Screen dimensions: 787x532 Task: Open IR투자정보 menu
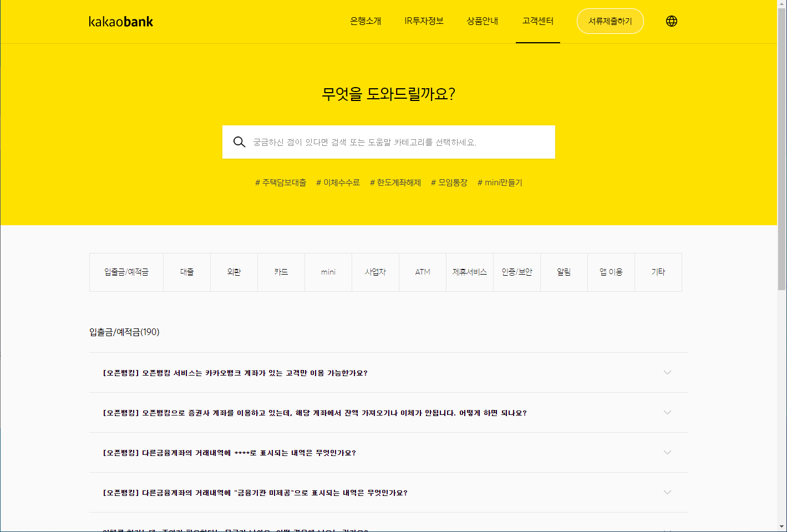pos(424,21)
